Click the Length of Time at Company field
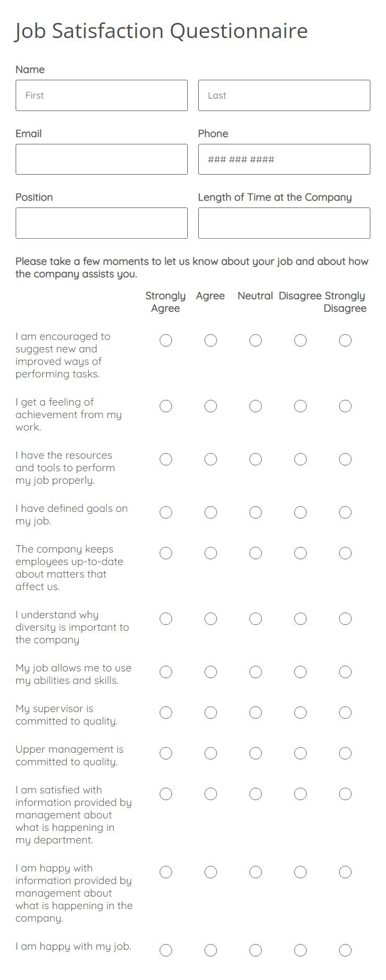386x980 pixels. tap(284, 223)
